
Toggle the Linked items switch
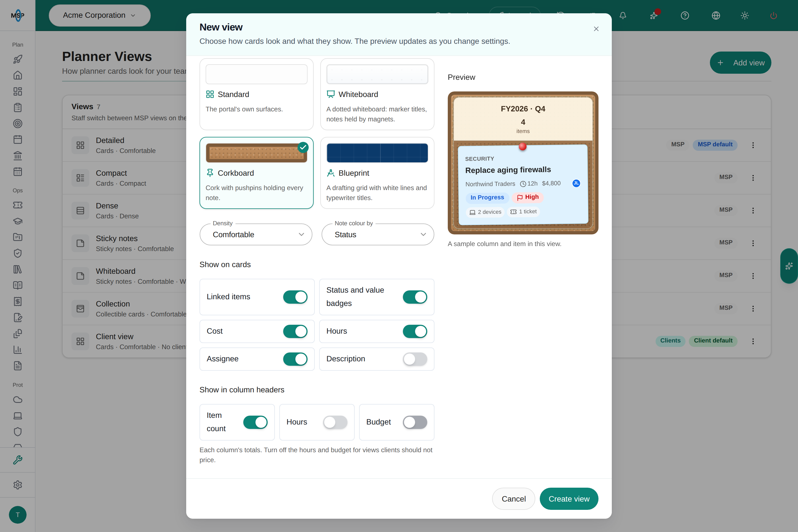coord(295,297)
